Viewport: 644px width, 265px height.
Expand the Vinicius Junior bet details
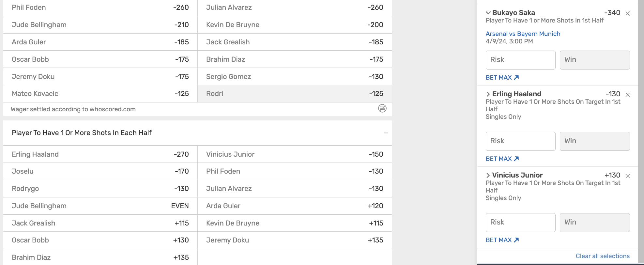(x=488, y=175)
